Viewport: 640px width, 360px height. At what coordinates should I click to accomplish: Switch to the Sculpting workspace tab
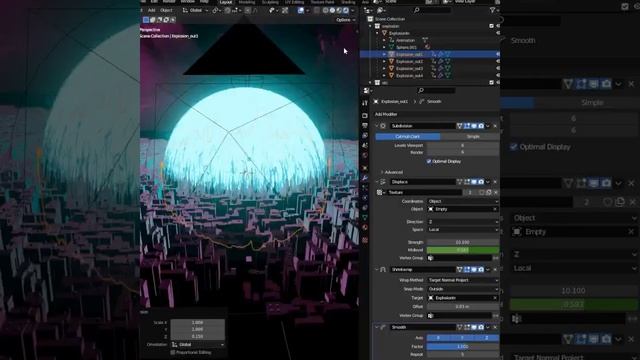click(270, 2)
